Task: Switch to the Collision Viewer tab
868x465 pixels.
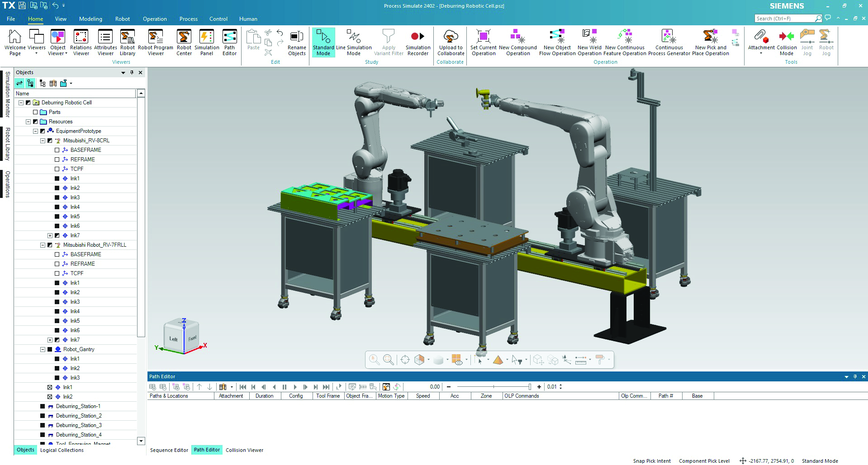Action: coord(244,450)
